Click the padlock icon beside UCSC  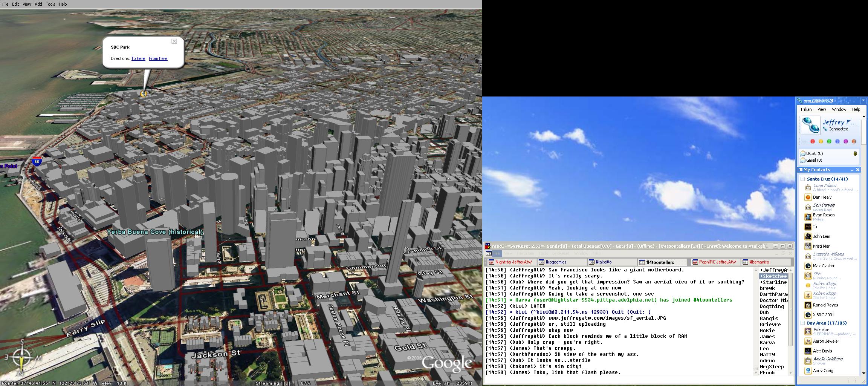[855, 153]
